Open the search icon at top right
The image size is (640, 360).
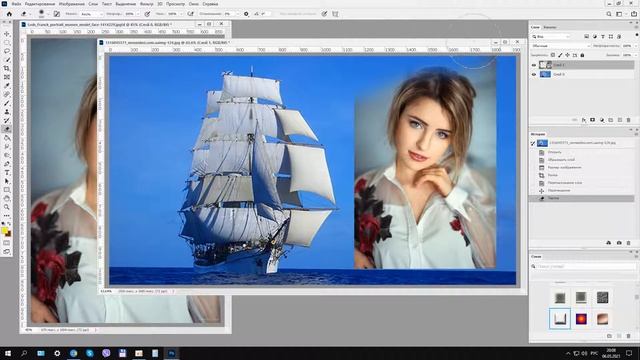(x=609, y=14)
